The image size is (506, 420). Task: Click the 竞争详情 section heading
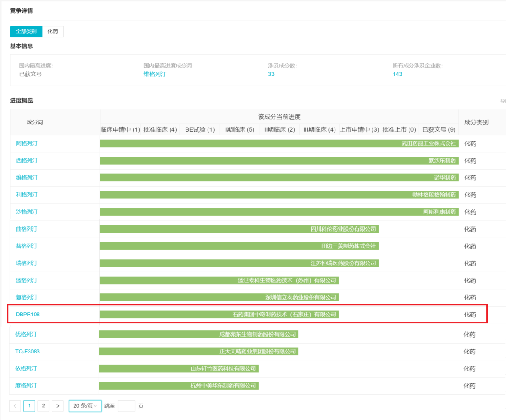[x=21, y=11]
